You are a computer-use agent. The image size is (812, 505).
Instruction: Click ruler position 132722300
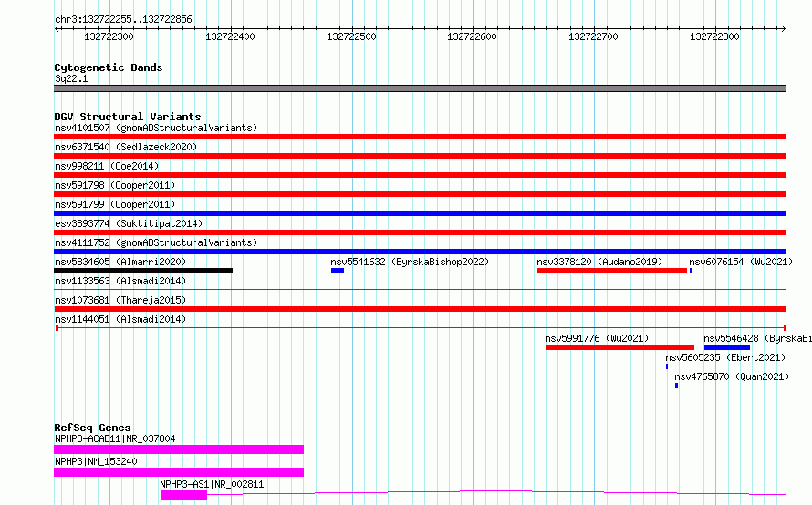pyautogui.click(x=109, y=36)
